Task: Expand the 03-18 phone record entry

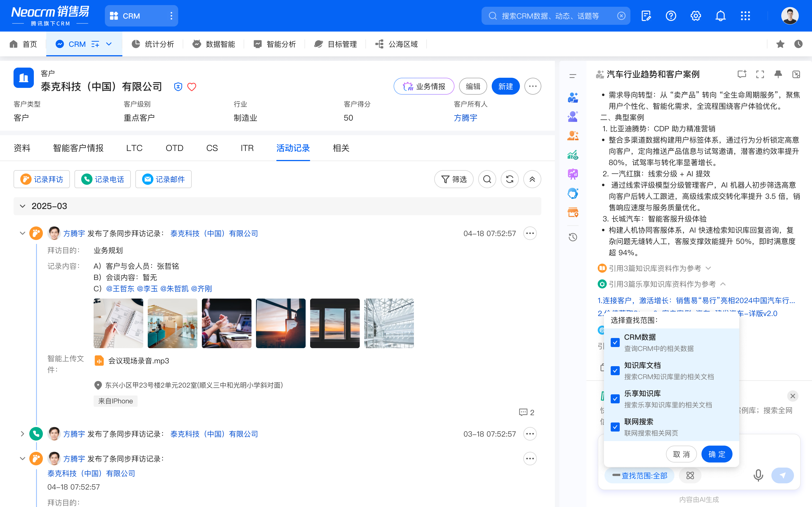Action: click(23, 434)
